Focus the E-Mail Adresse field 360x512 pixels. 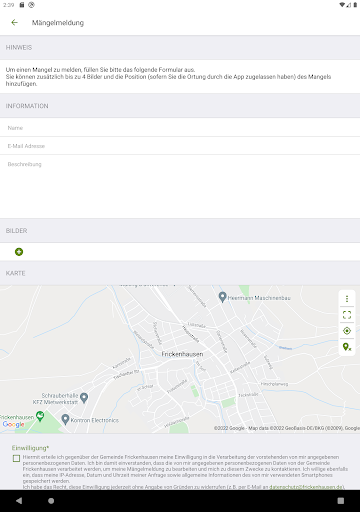click(180, 146)
